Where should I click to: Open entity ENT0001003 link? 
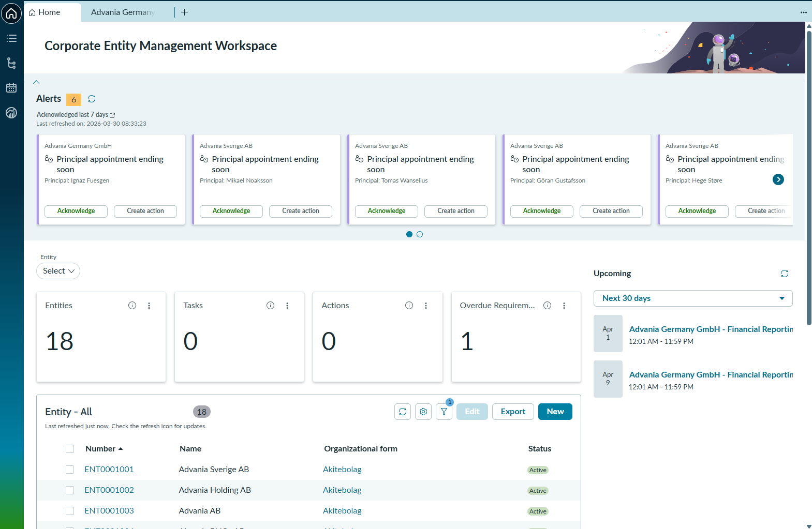[x=109, y=511]
